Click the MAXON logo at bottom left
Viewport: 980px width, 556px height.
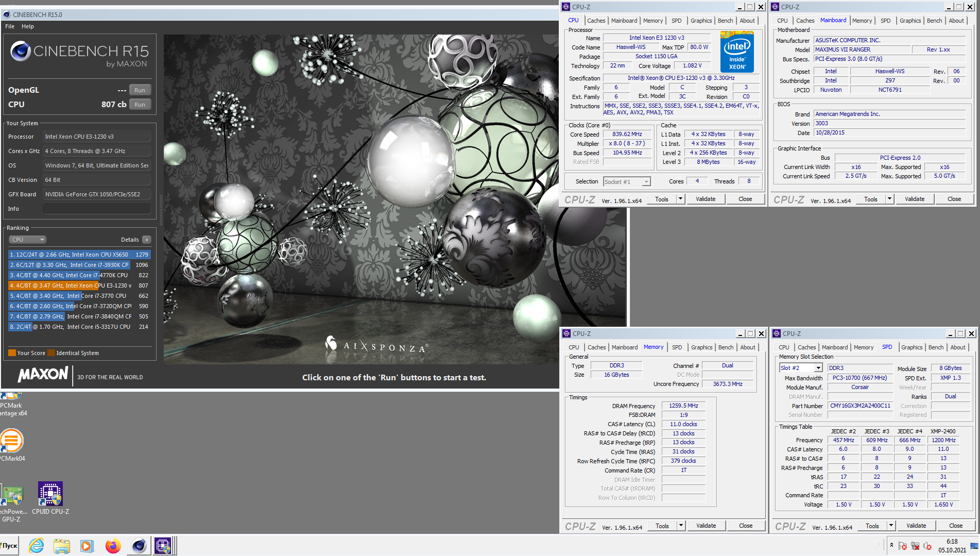coord(43,375)
